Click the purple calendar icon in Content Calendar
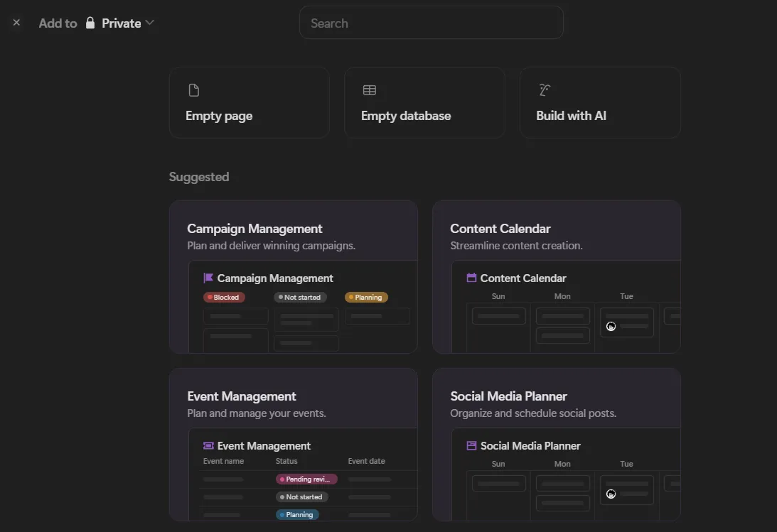This screenshot has width=777, height=532. pyautogui.click(x=471, y=278)
